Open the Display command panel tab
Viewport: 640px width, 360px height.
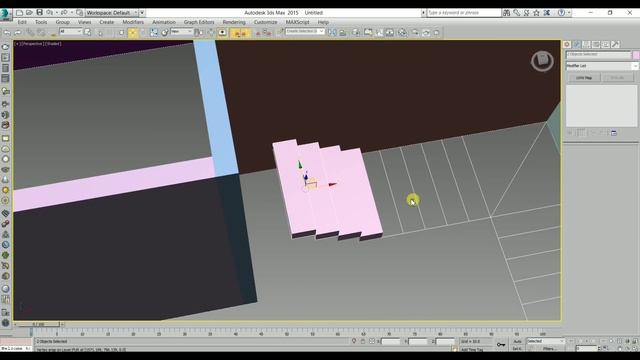[x=606, y=44]
